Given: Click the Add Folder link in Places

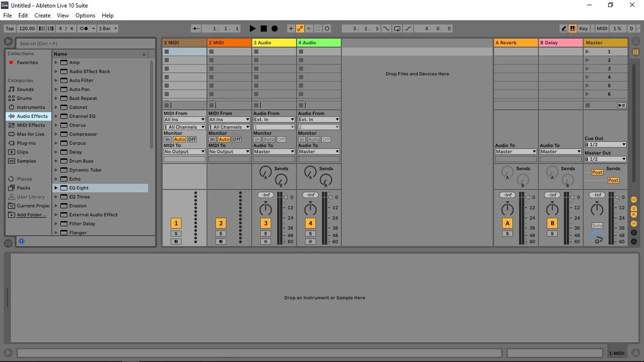Looking at the screenshot, I should tap(32, 215).
